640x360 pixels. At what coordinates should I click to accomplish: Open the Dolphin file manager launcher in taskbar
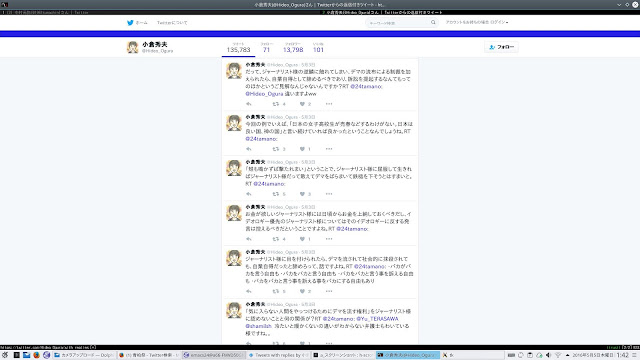click(27, 355)
